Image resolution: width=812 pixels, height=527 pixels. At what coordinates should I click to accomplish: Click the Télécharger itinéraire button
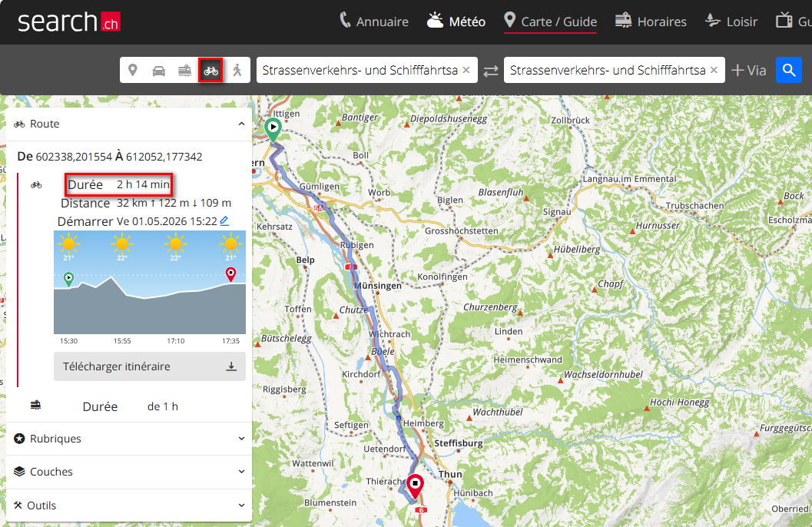click(150, 366)
